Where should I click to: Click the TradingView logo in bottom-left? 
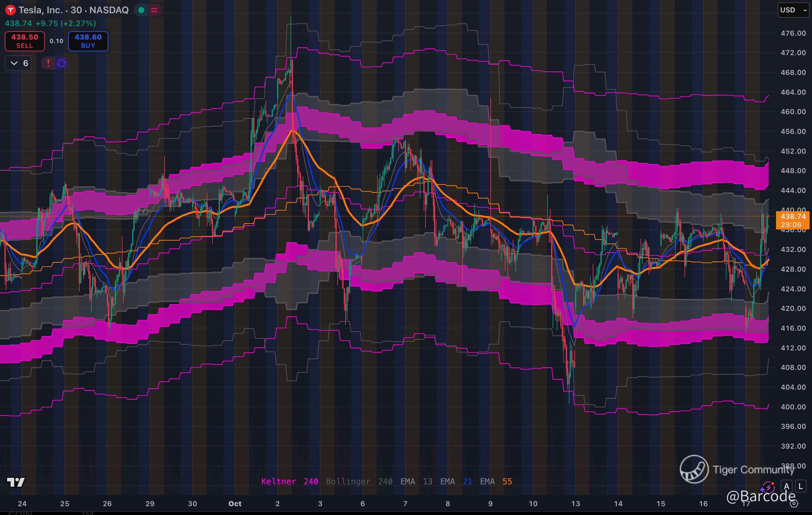pos(16,482)
